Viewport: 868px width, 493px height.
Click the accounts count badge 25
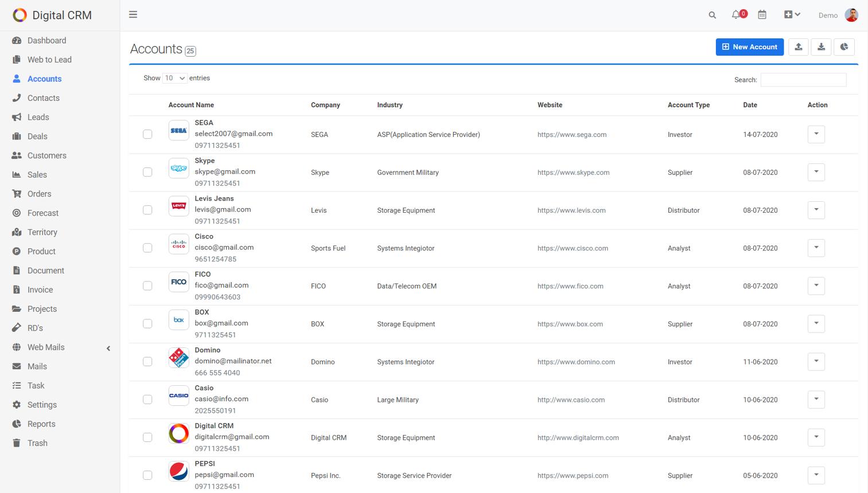pos(190,51)
